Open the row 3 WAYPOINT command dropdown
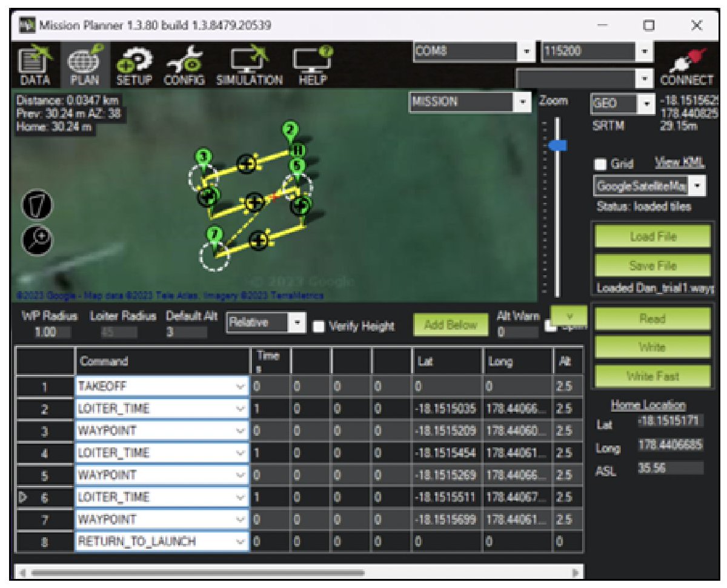The width and height of the screenshot is (727, 588). point(241,431)
